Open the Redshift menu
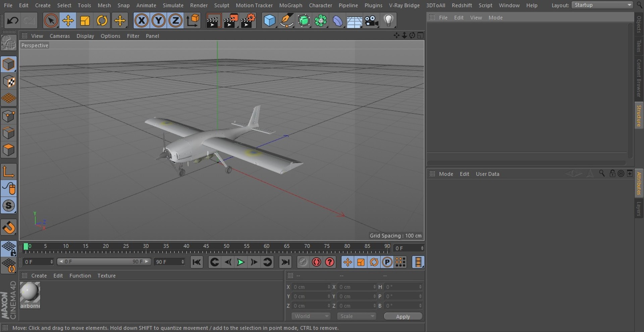 click(462, 5)
